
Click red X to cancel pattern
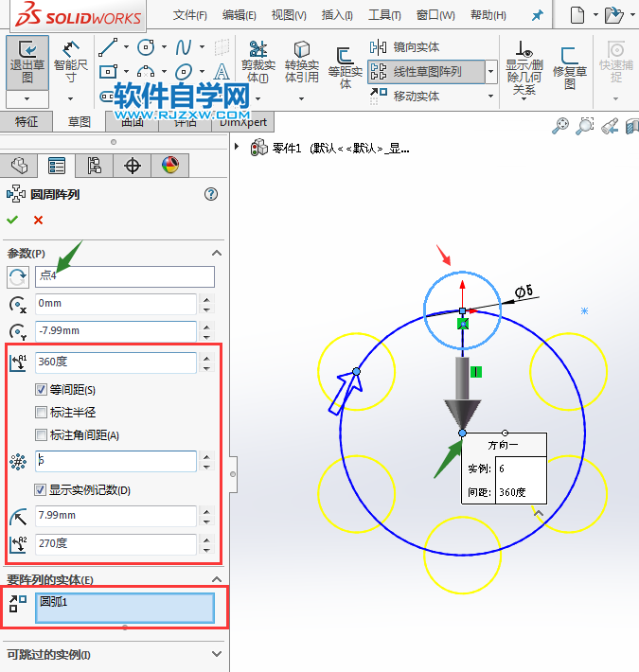pyautogui.click(x=38, y=220)
